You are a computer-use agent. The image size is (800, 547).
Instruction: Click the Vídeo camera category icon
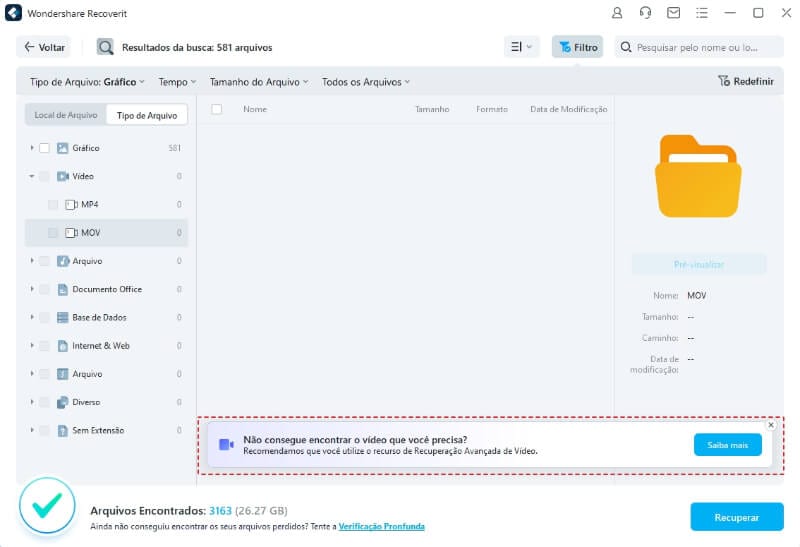click(62, 176)
